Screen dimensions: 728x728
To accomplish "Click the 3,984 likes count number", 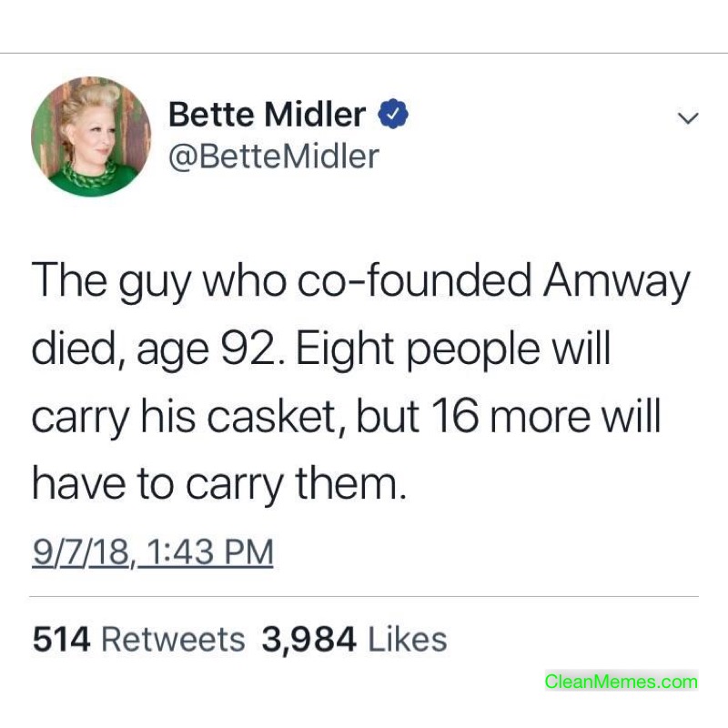I will pyautogui.click(x=308, y=639).
